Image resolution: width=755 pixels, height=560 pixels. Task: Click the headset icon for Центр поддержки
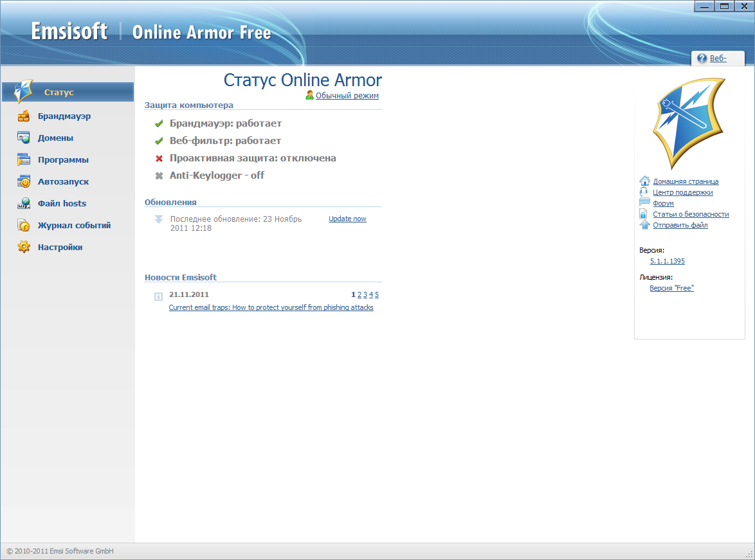coord(644,192)
